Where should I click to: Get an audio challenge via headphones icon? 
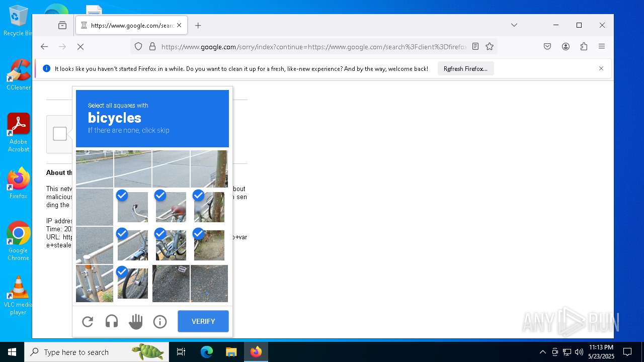pos(112,321)
